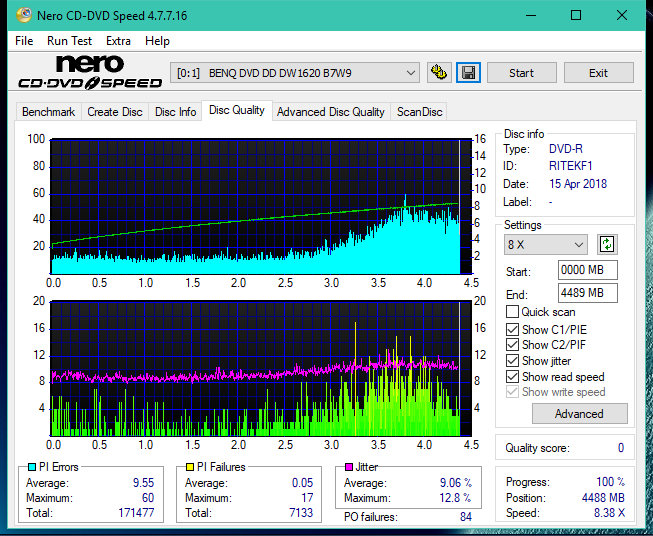Click PI Errors total 171477
This screenshot has width=653, height=536.
pyautogui.click(x=136, y=513)
